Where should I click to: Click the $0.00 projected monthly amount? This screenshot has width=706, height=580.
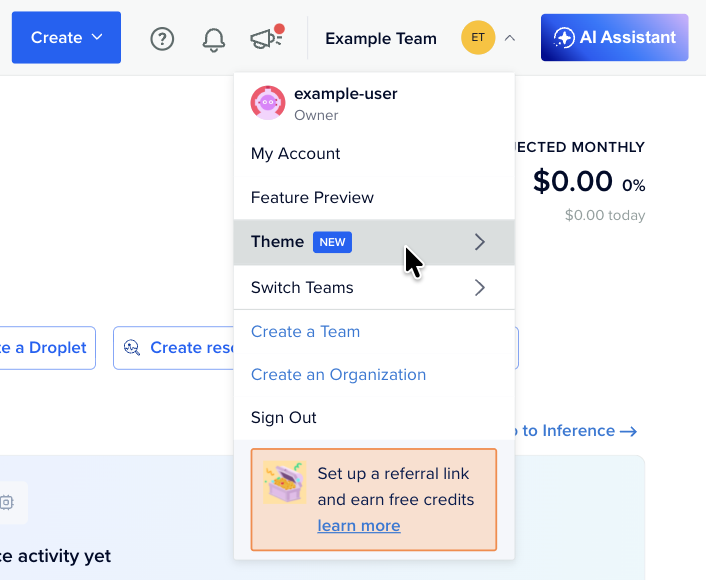tap(572, 181)
